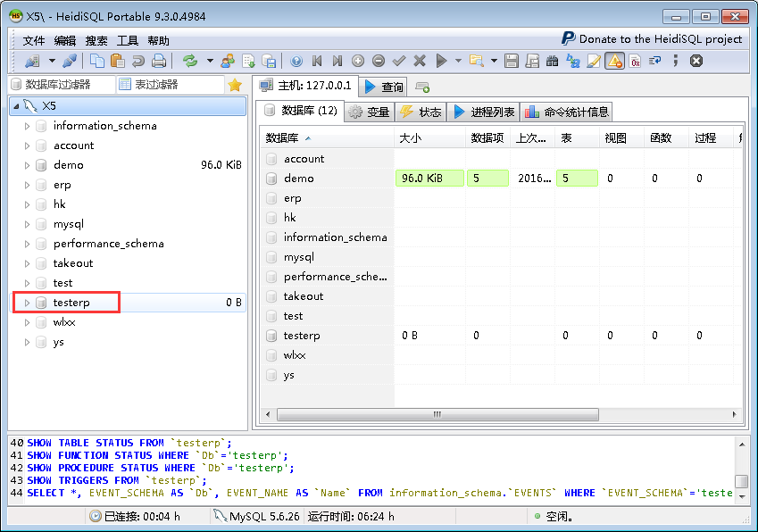The image size is (758, 532).
Task: Click the insert row plus icon
Action: (x=358, y=61)
